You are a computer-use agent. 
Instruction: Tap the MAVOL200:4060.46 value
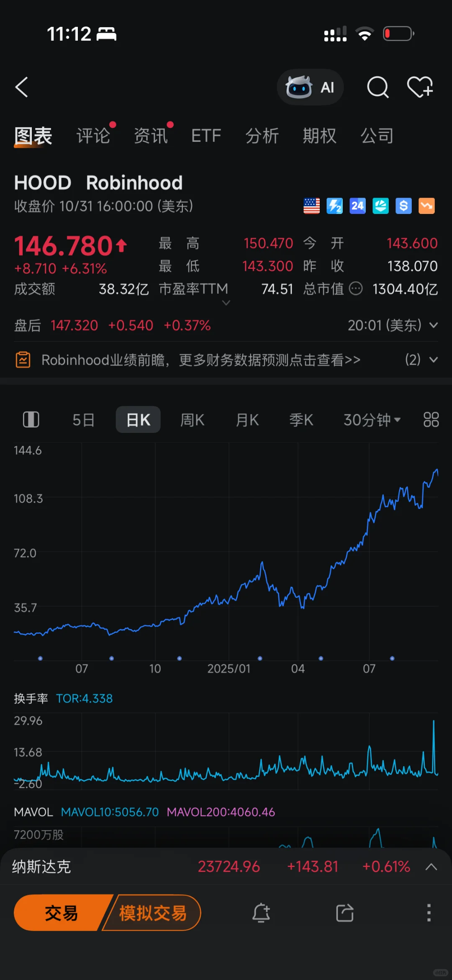tap(221, 812)
